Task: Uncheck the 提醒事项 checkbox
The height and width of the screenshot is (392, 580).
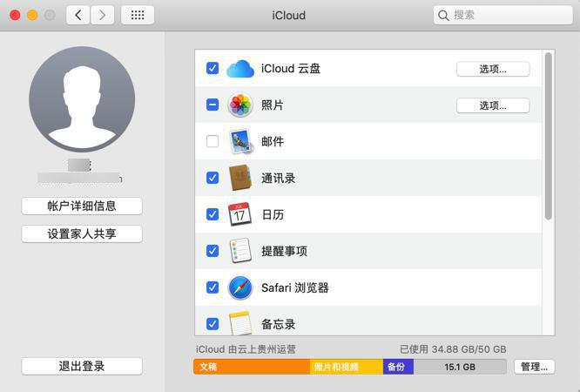Action: tap(212, 251)
